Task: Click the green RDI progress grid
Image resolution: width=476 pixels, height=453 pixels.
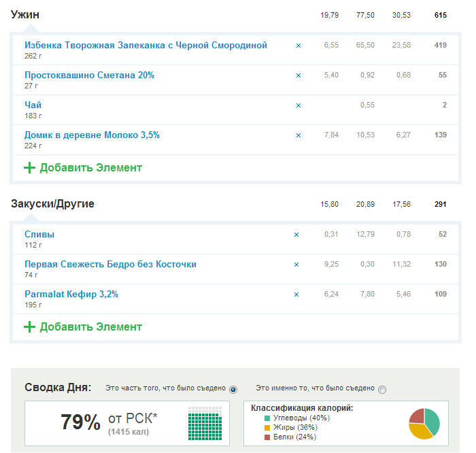Action: click(x=205, y=423)
